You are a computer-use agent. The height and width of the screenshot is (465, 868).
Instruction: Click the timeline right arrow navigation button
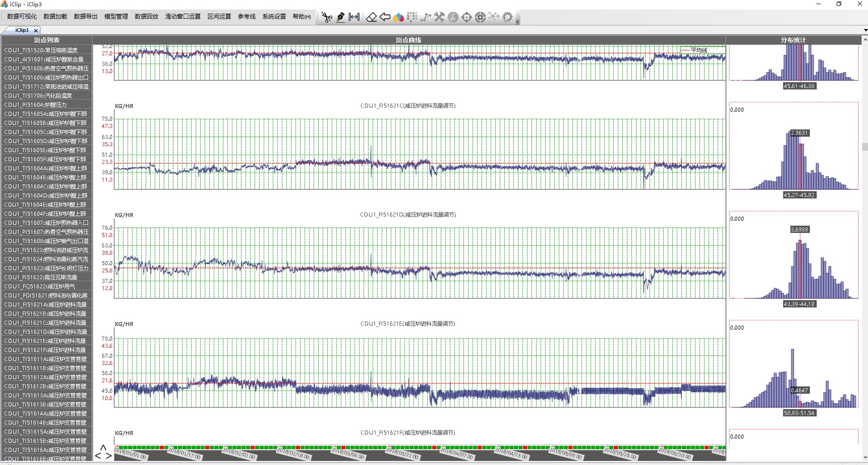pos(108,456)
